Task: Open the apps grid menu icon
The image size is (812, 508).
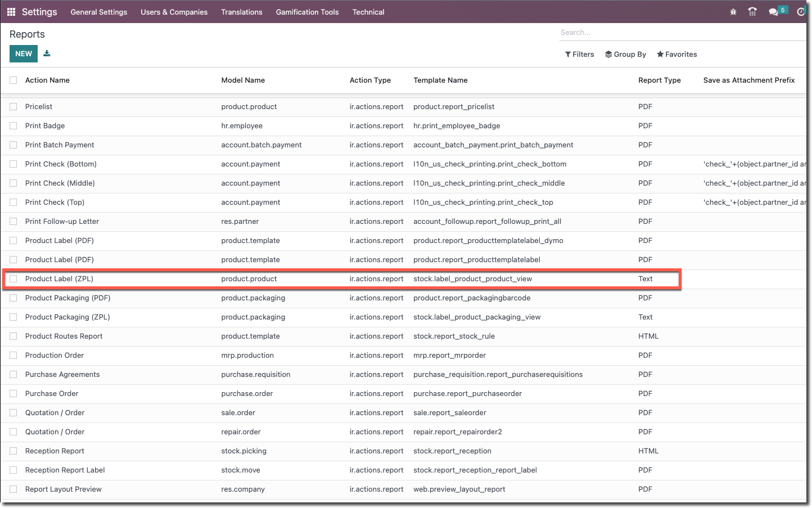Action: [11, 12]
